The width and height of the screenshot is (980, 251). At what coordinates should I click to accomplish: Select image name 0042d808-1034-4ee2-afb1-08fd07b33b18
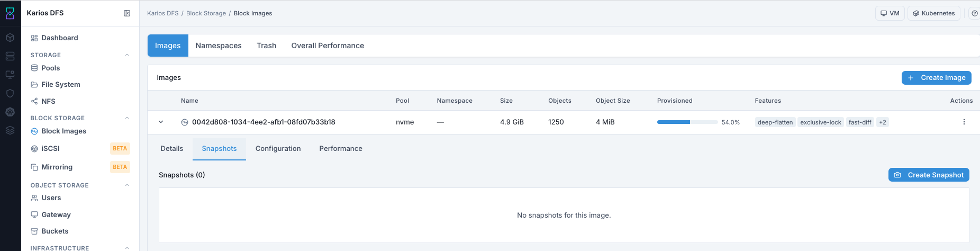264,122
